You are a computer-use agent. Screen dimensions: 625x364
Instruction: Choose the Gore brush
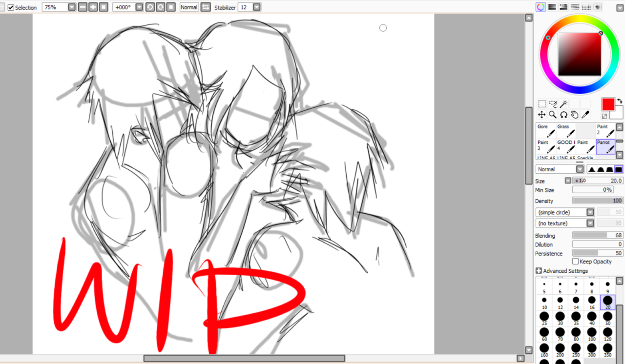546,131
